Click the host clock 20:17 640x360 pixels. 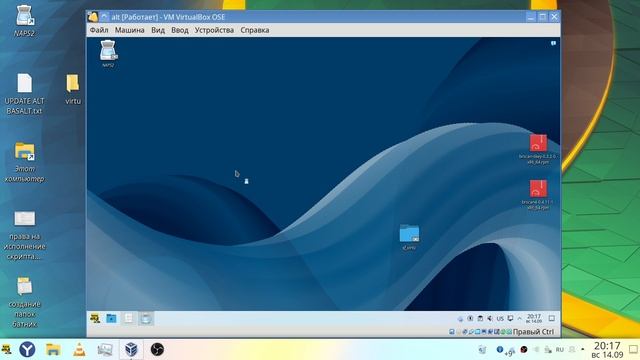[x=607, y=350]
